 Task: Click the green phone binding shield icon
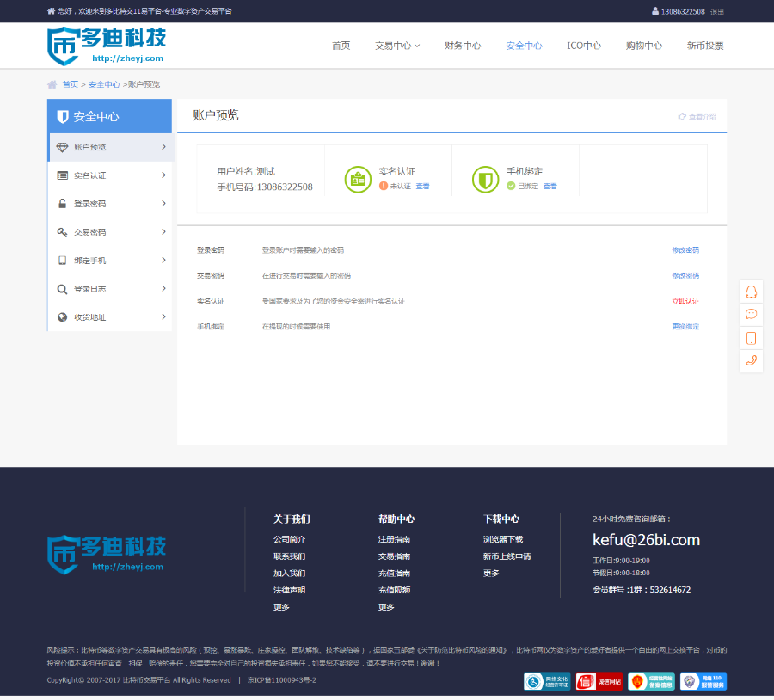click(x=486, y=179)
